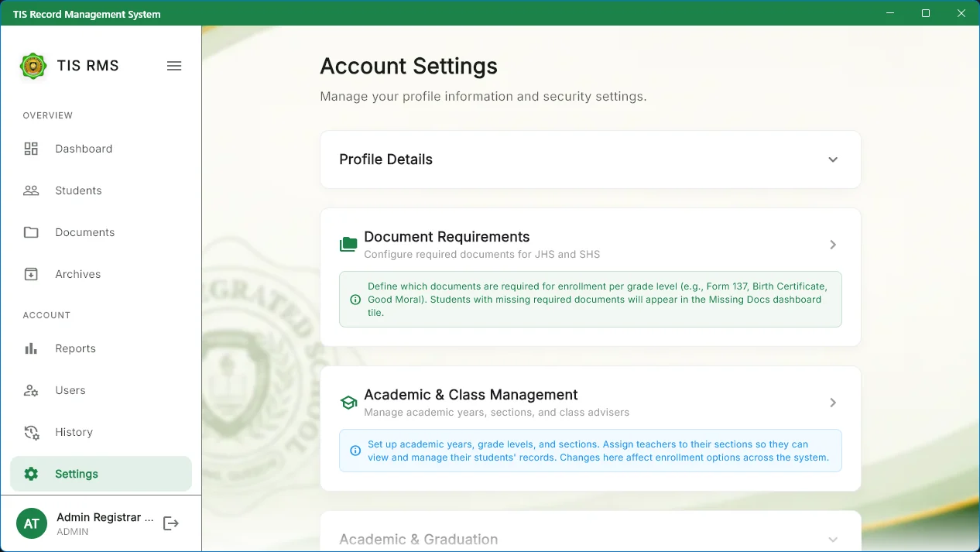Click the ACCOUNT section label
This screenshot has height=552, width=980.
click(x=46, y=315)
